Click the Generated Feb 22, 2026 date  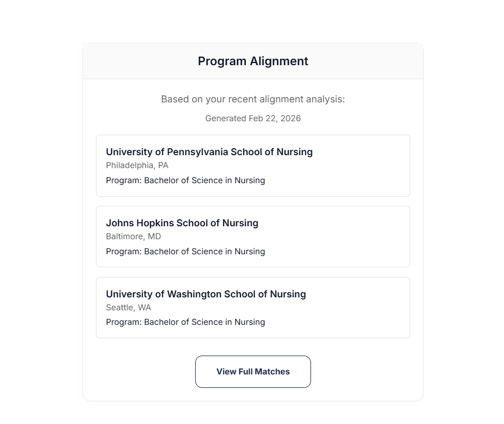(x=253, y=119)
